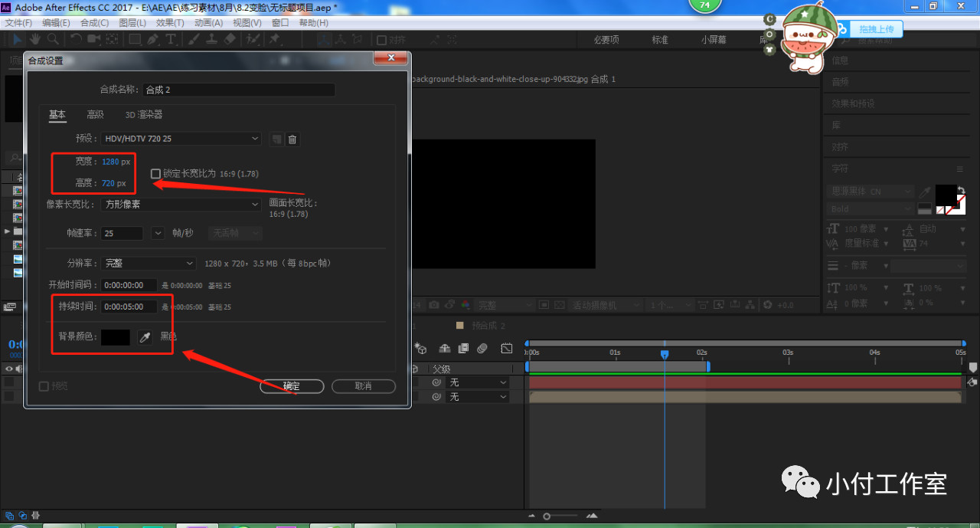Open the pixel aspect ratio 方形像素 dropdown
980x528 pixels.
tap(181, 205)
